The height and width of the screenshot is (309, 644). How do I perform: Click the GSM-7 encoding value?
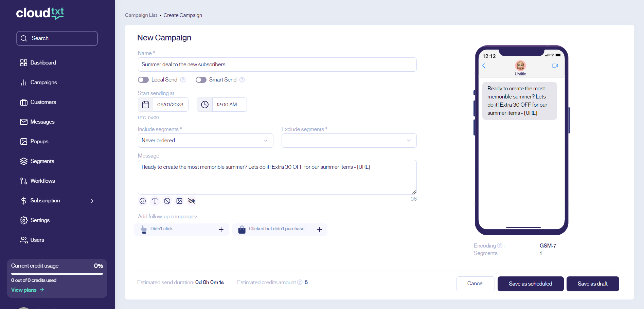pyautogui.click(x=548, y=246)
